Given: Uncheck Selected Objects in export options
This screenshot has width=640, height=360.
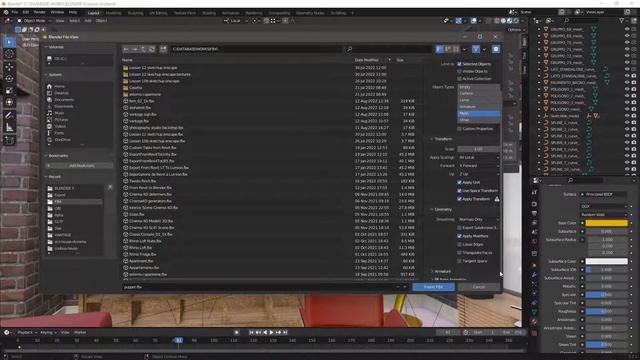Looking at the screenshot, I should click(460, 64).
